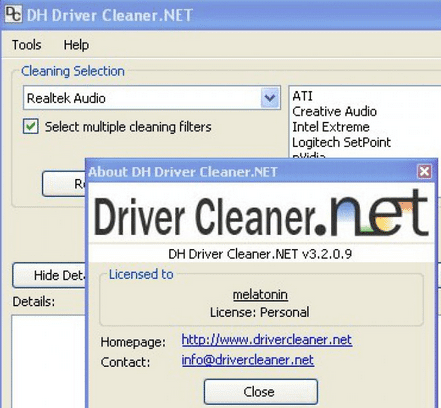The height and width of the screenshot is (408, 441).
Task: Click the Hide Details button
Action: coord(49,275)
